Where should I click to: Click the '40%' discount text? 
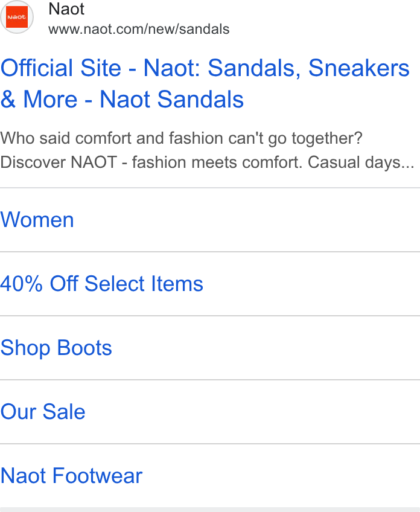[x=22, y=283]
